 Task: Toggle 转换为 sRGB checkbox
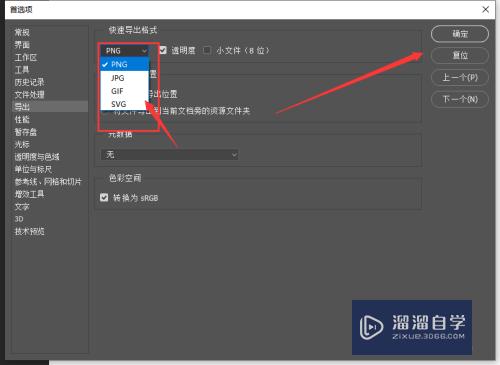[x=104, y=198]
